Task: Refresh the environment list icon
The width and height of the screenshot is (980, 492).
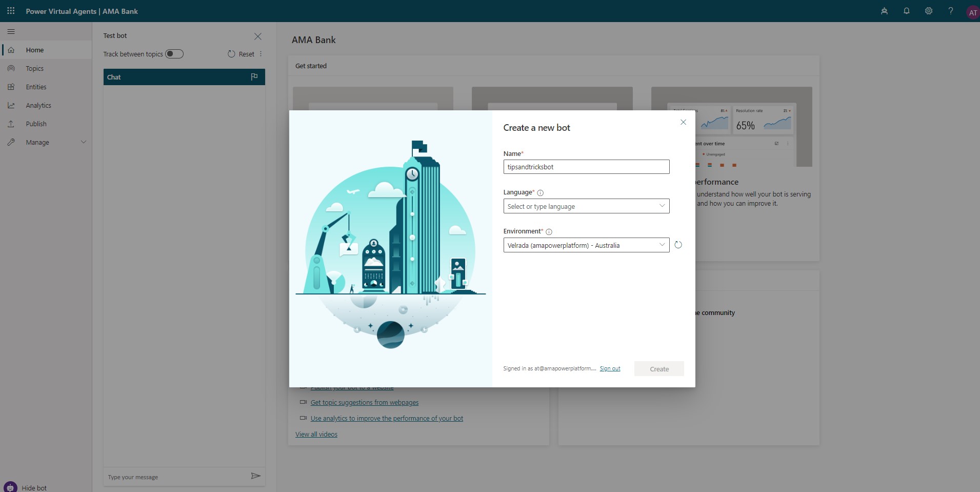Action: pyautogui.click(x=678, y=245)
